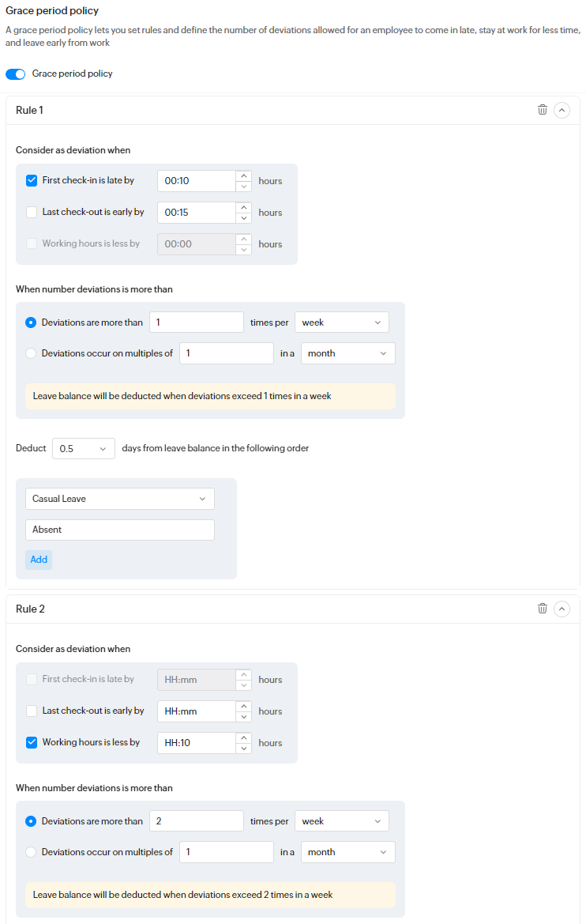Select Rule 2 Deviations occur on multiples radio
The image size is (586, 924).
tap(32, 852)
